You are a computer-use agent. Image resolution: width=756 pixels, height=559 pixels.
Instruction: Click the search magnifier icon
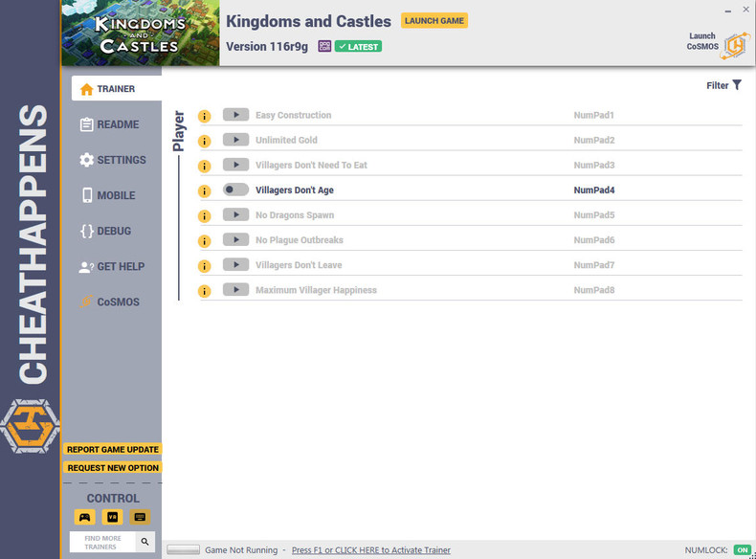pyautogui.click(x=145, y=542)
